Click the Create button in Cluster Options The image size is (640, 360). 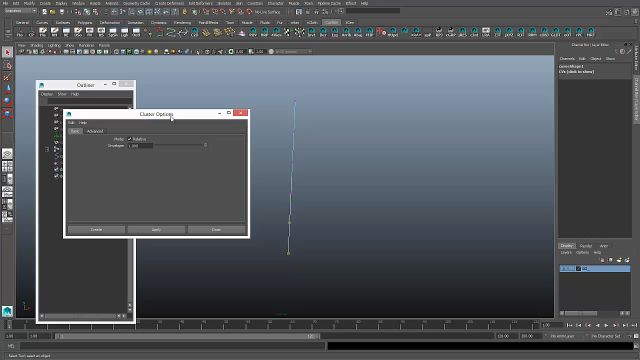point(96,229)
